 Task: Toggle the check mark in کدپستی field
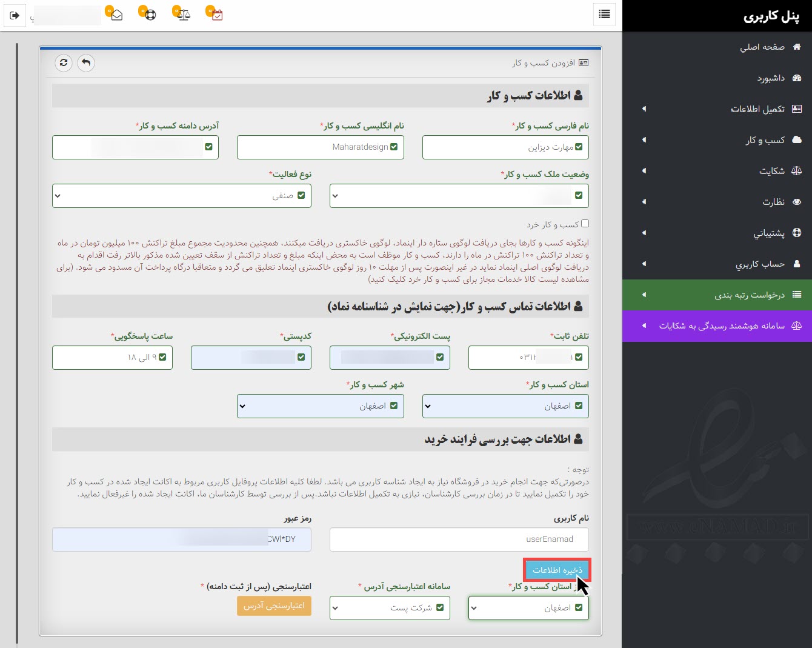point(301,357)
